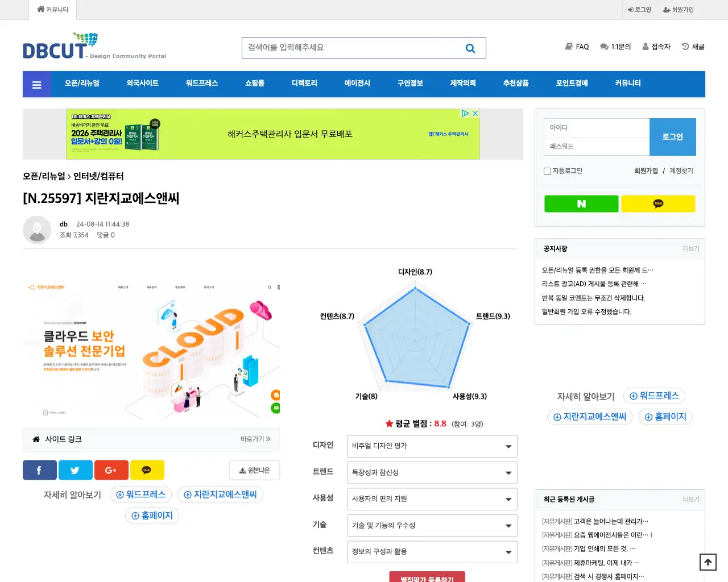
Task: Switch to the 커뮤니티 tab
Action: [x=53, y=10]
